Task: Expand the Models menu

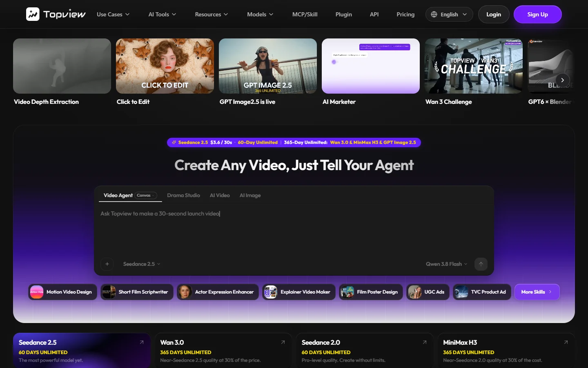Action: pyautogui.click(x=260, y=14)
